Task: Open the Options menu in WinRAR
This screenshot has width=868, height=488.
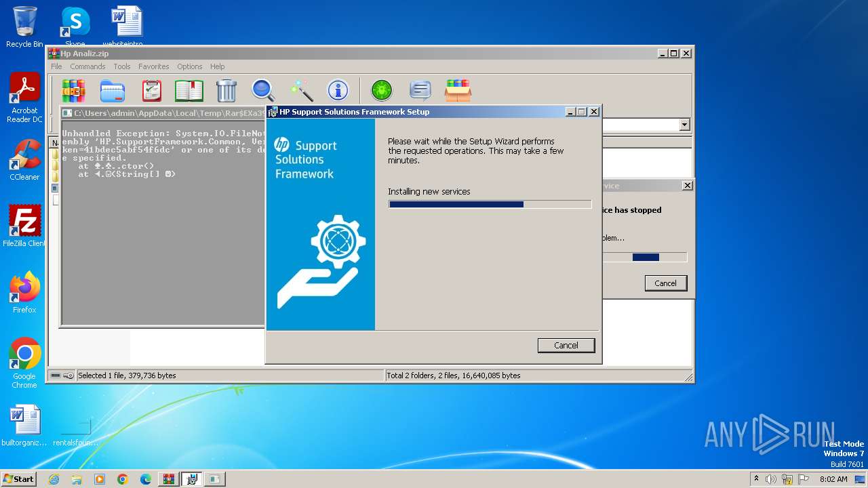Action: (190, 66)
